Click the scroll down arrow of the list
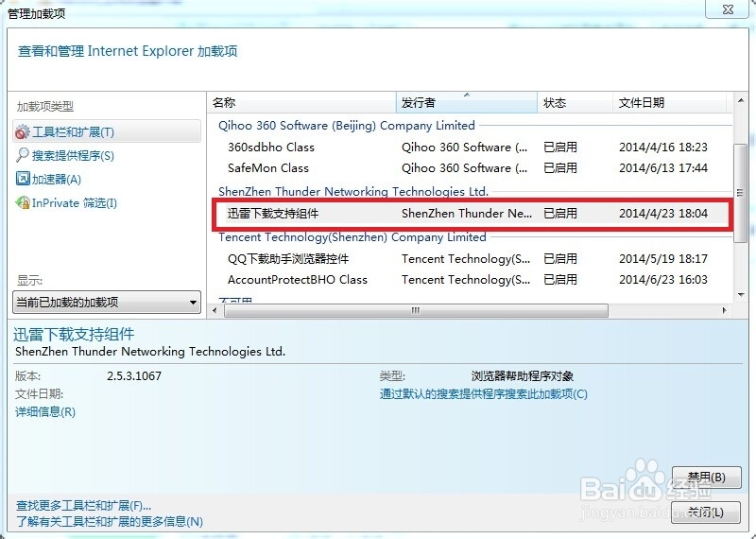This screenshot has height=539, width=756. (741, 295)
